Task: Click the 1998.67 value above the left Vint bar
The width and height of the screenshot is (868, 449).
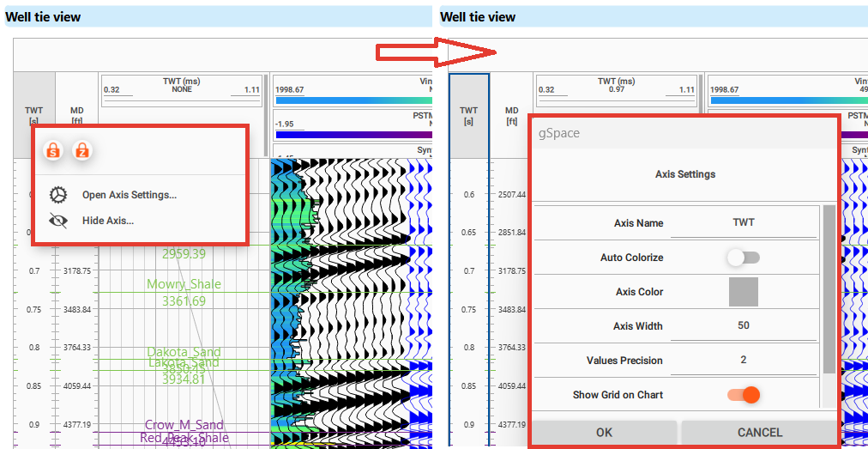Action: (x=290, y=90)
